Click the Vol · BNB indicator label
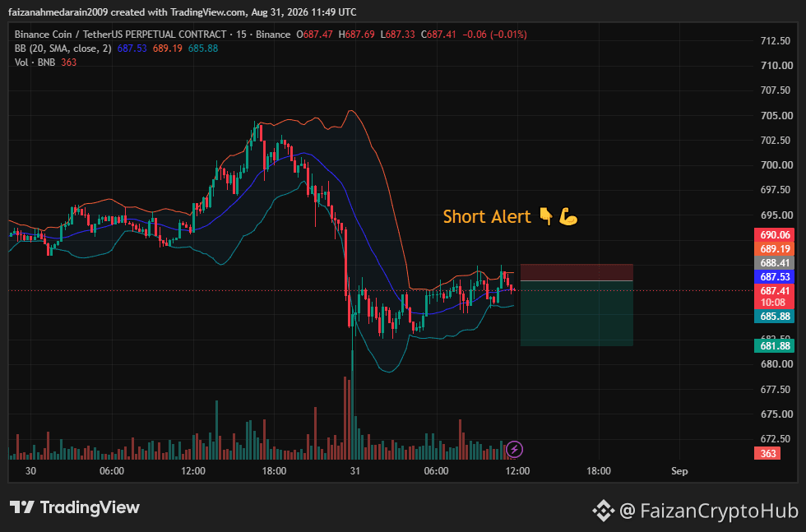 tap(35, 62)
